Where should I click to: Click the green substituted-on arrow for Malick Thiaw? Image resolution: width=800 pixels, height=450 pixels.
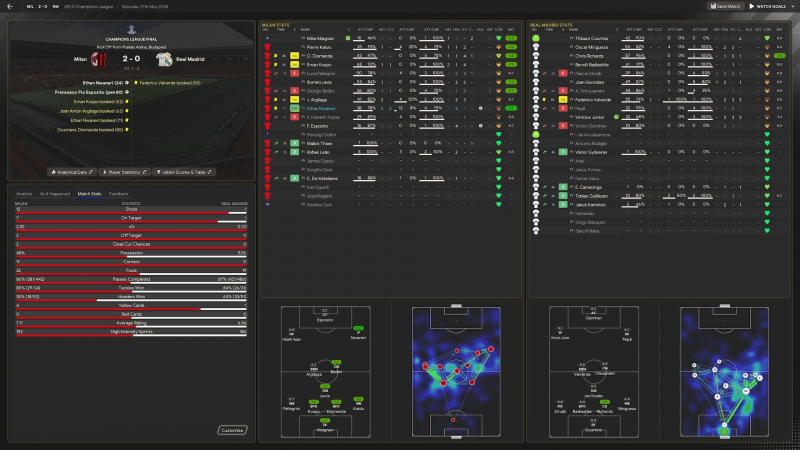pyautogui.click(x=294, y=143)
